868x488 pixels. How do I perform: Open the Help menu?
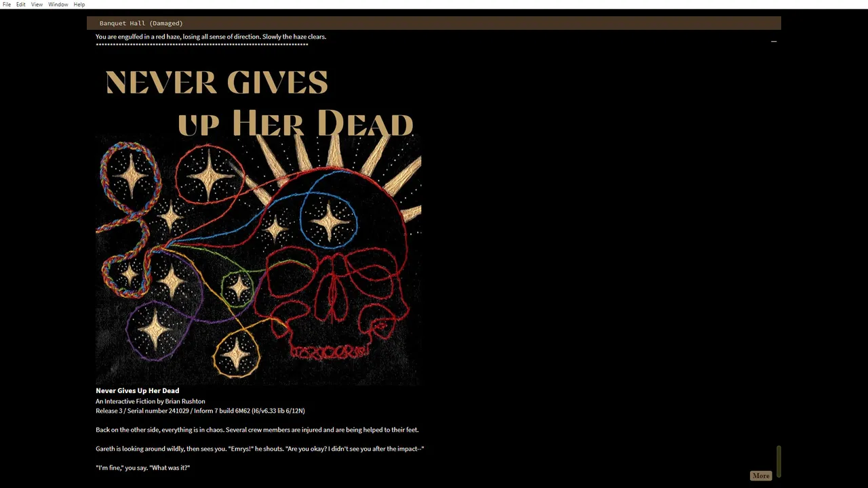(79, 5)
